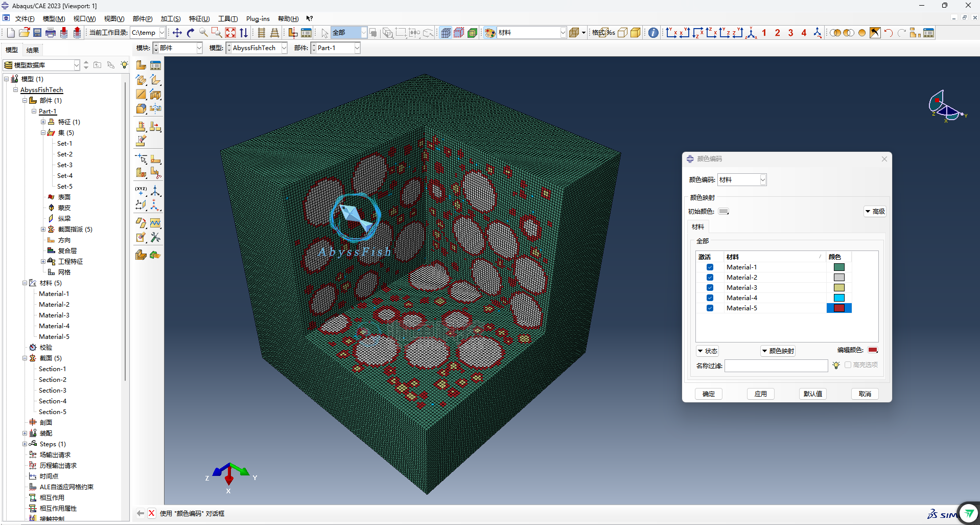Image resolution: width=980 pixels, height=525 pixels.
Task: Toggle Material-5 active checkbox
Action: pos(710,308)
